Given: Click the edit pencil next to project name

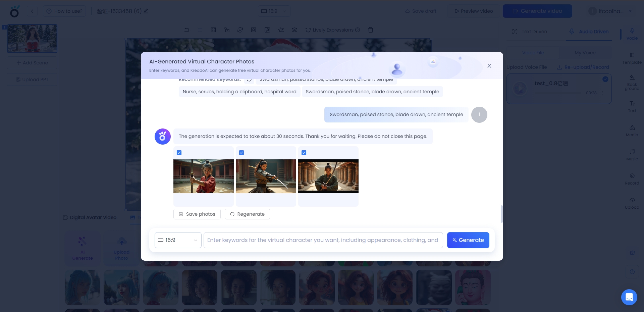Looking at the screenshot, I should tap(146, 11).
